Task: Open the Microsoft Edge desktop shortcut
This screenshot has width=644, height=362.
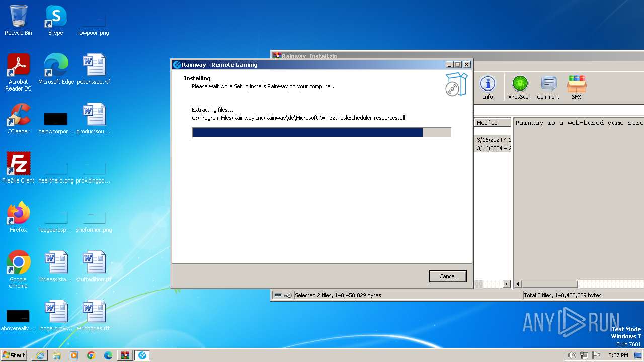Action: [56, 69]
